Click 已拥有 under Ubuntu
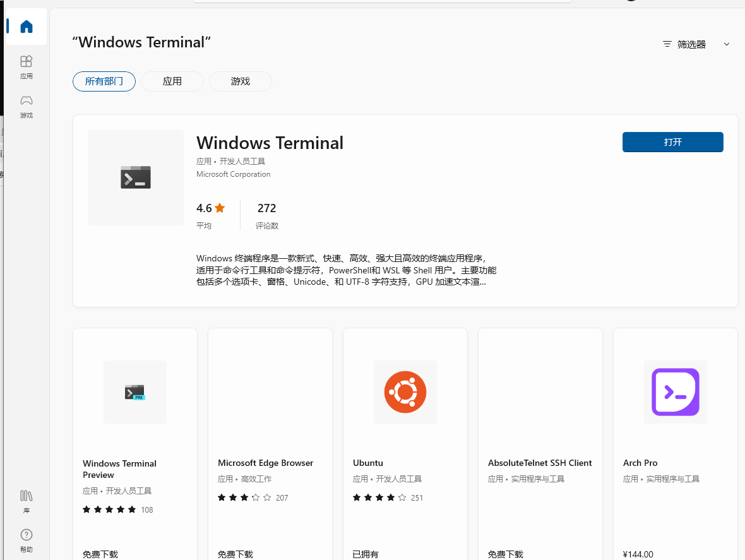Screen dimensions: 745x560 coord(366,554)
